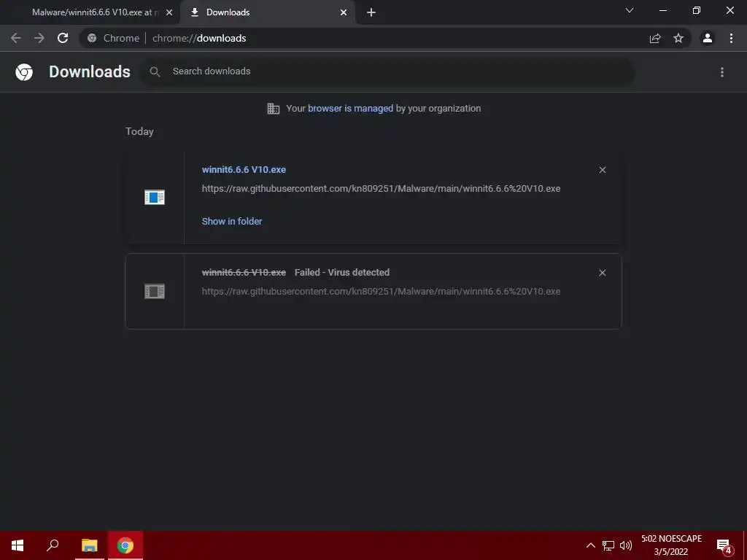Image resolution: width=747 pixels, height=560 pixels.
Task: Open Windows taskbar search
Action: click(x=53, y=545)
